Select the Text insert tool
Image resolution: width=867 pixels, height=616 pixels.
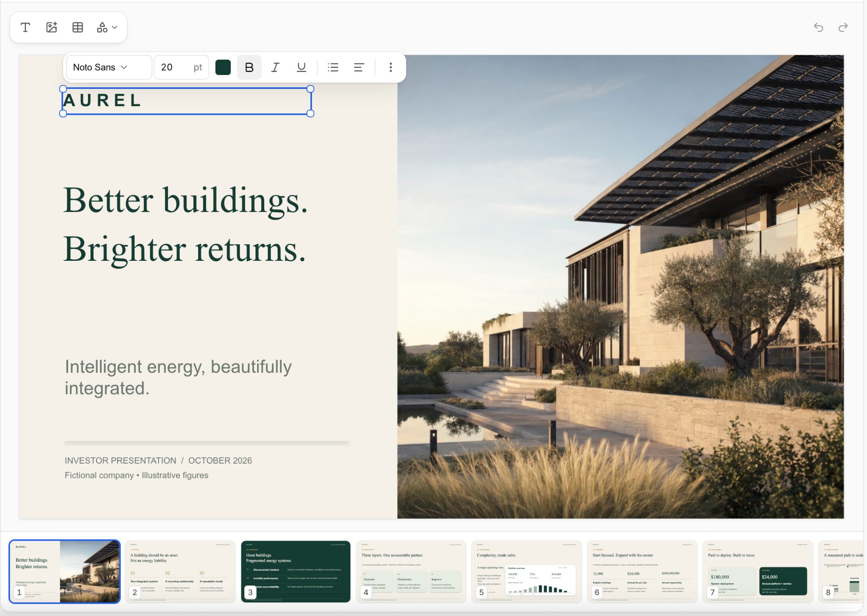25,28
